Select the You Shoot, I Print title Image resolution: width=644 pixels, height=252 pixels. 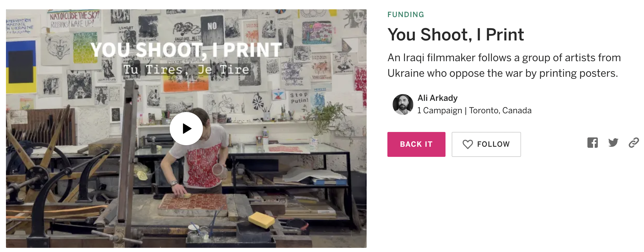click(456, 35)
